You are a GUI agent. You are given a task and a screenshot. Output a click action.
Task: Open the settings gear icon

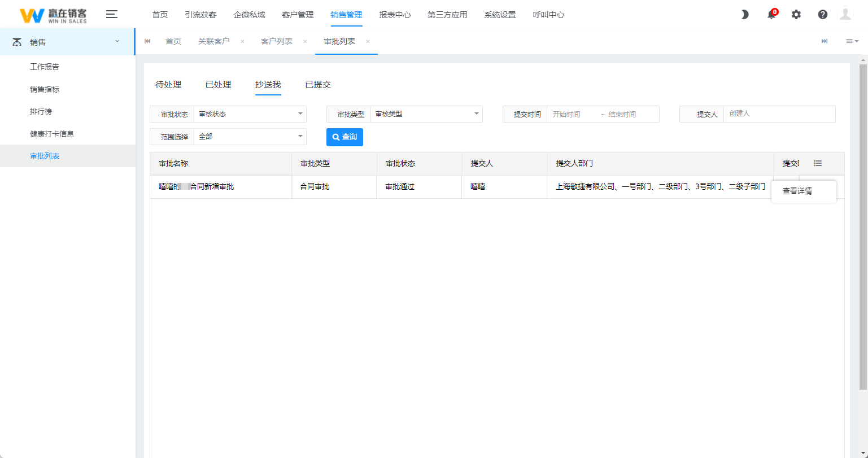tap(796, 15)
